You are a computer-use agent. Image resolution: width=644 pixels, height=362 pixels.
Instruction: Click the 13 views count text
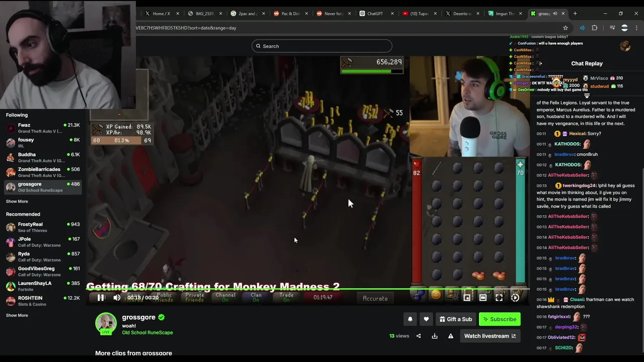point(399,336)
